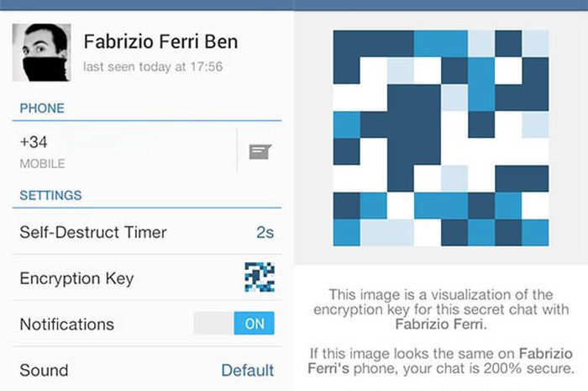The height and width of the screenshot is (391, 588).
Task: Select the Self-Destruct Timer row label
Action: pos(93,232)
